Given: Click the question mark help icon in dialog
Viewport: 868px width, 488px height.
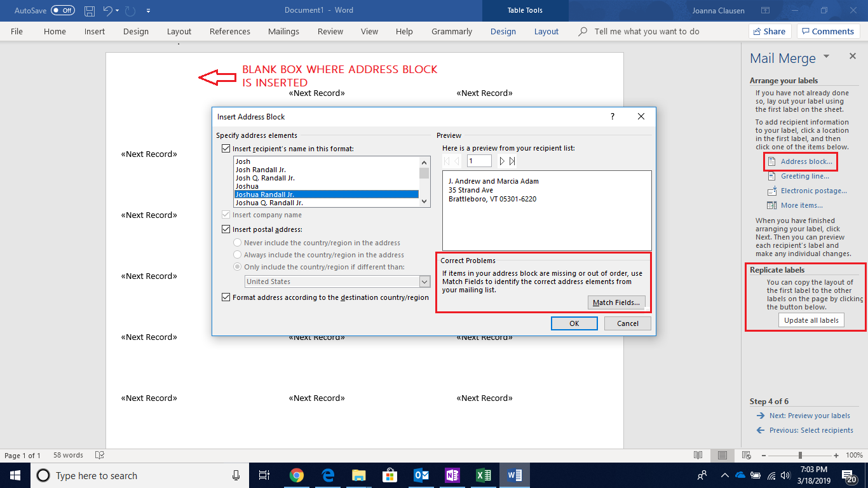Looking at the screenshot, I should pos(613,116).
